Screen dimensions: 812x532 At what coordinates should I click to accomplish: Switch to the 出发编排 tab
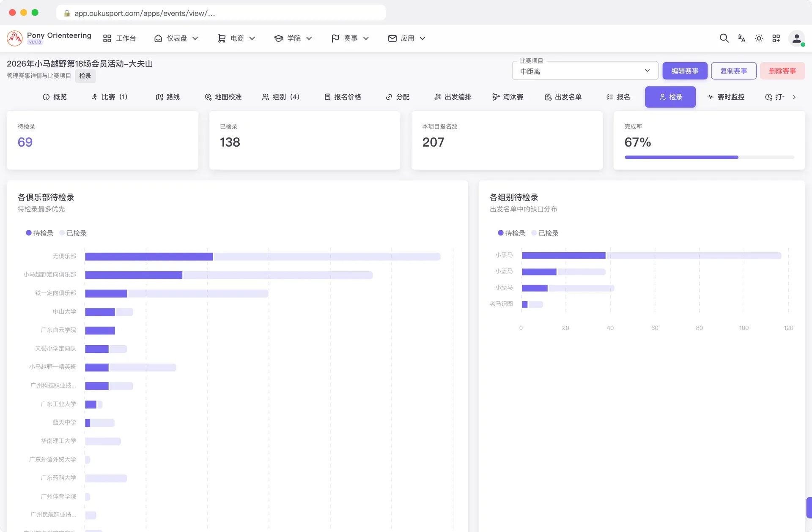pos(453,97)
